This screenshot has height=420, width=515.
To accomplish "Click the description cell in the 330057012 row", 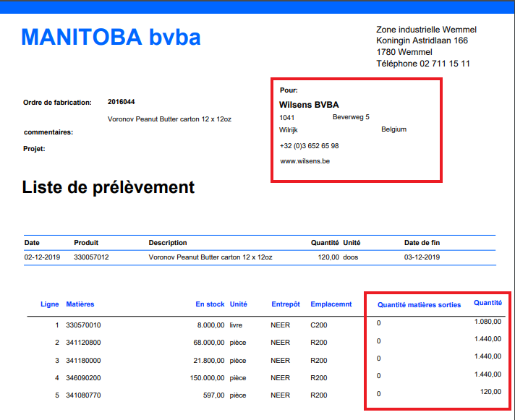I will click(210, 257).
